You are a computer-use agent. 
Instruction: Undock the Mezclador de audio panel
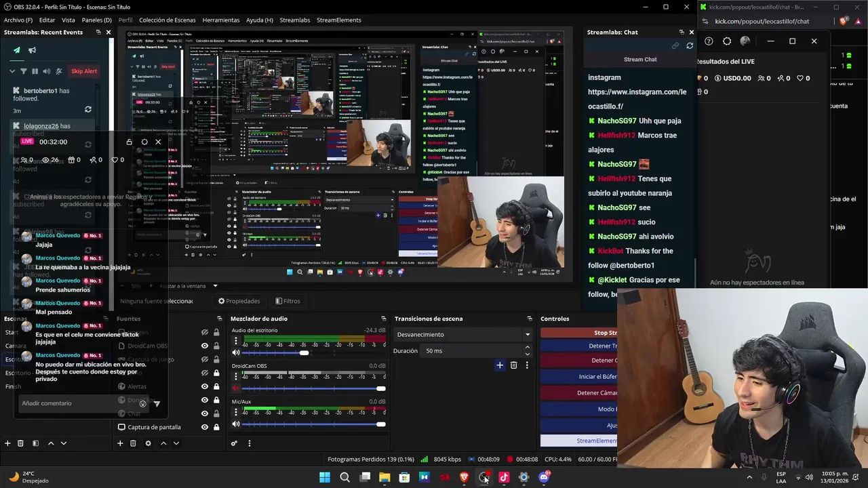click(x=384, y=319)
